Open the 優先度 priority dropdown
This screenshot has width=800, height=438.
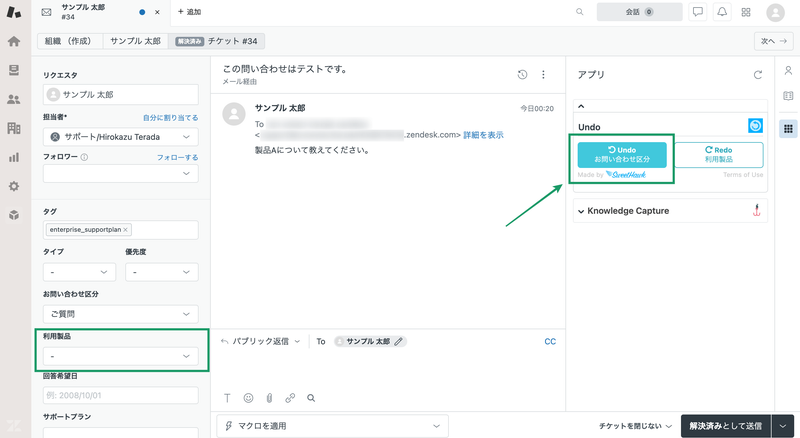162,272
